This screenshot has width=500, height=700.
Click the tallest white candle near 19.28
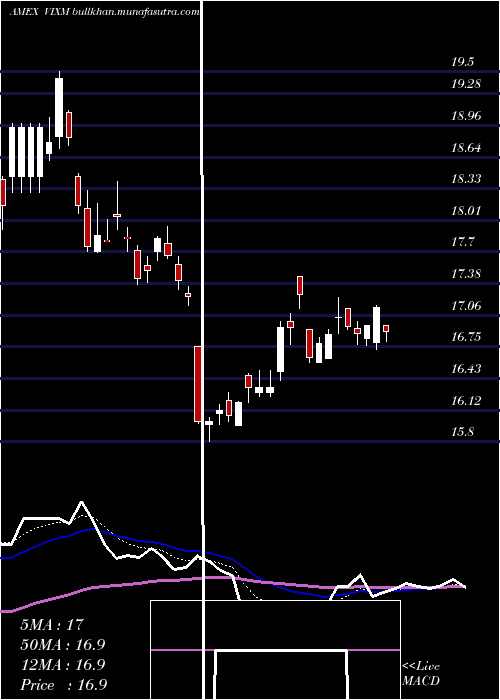59,108
